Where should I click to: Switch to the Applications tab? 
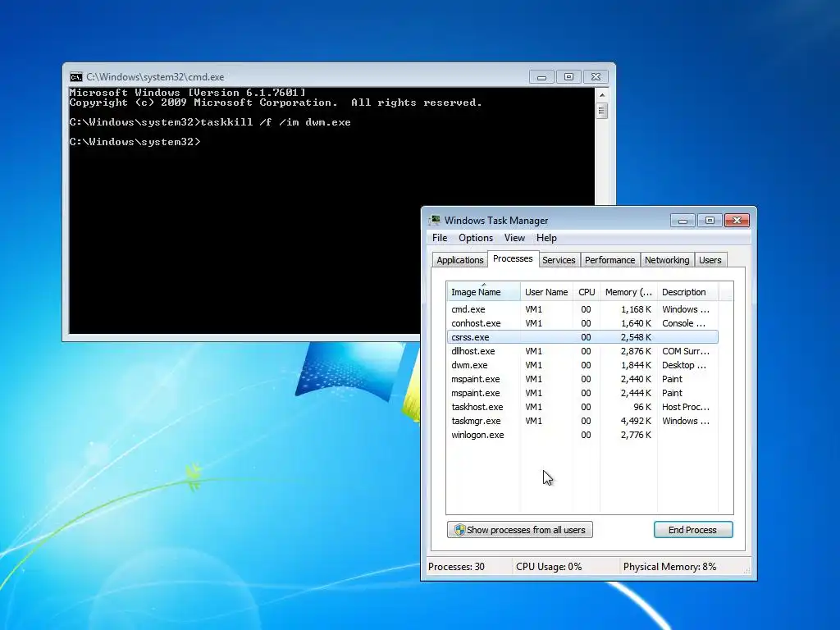[459, 260]
